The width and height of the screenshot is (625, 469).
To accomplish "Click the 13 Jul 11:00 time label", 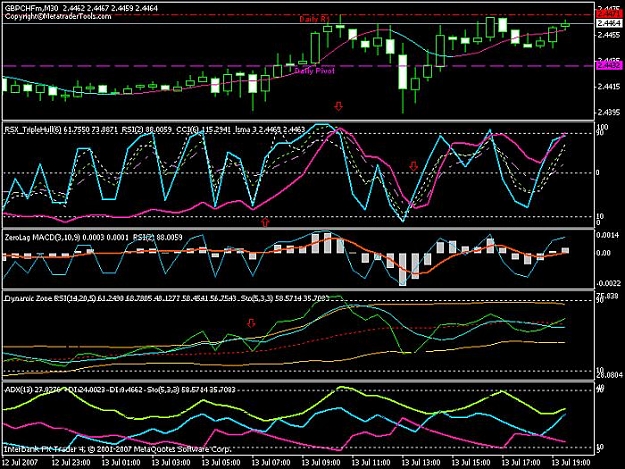I will pos(371,463).
